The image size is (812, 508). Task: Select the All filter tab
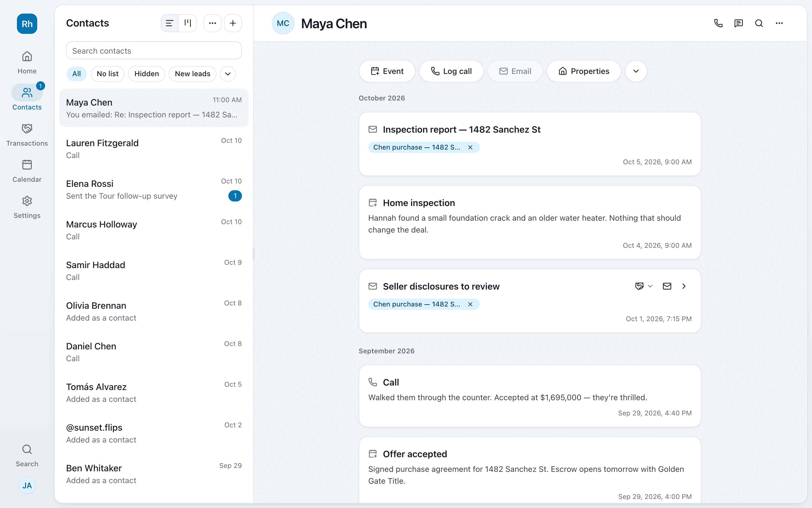point(76,74)
